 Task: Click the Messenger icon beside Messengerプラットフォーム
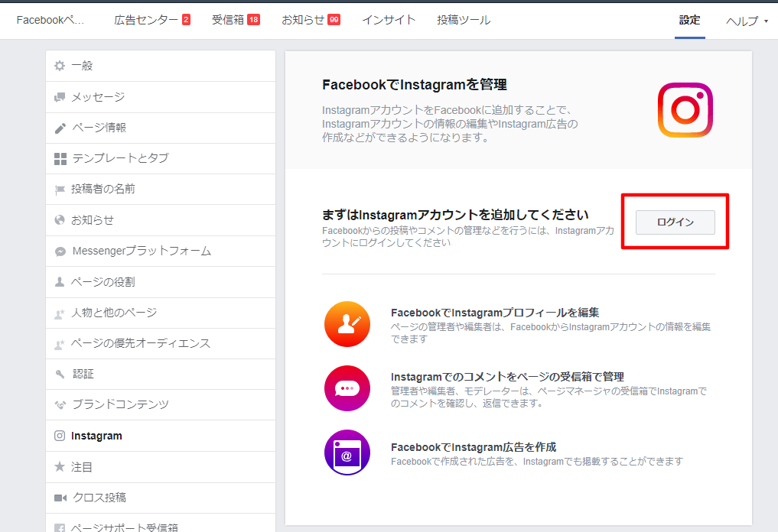click(x=60, y=251)
